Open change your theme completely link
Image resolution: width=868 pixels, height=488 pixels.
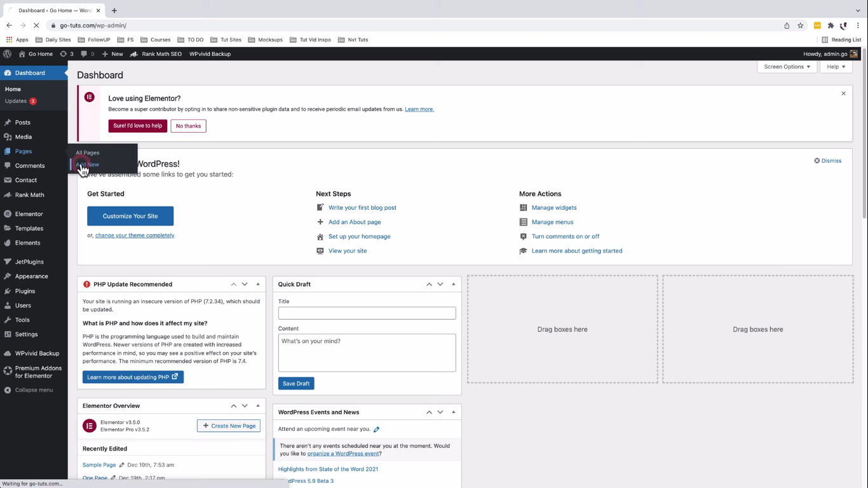pos(135,235)
